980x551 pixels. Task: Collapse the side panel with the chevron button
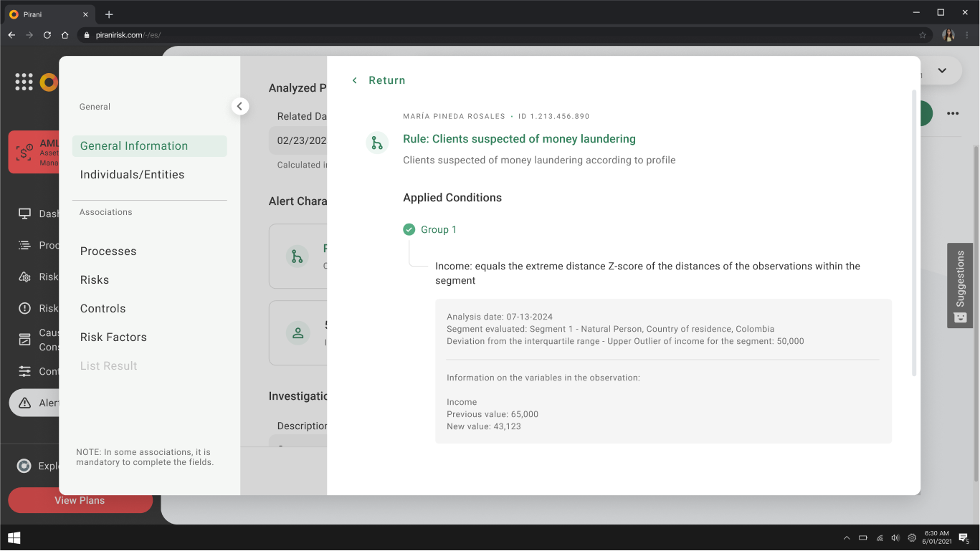point(240,106)
